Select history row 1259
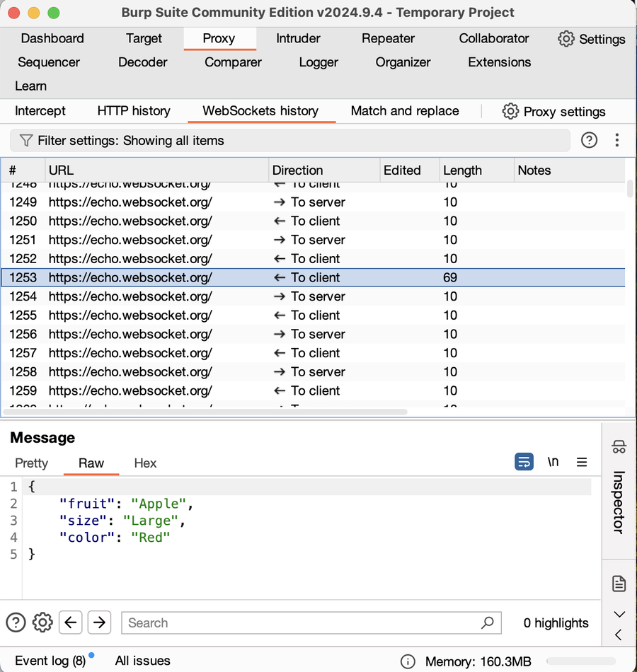Viewport: 637px width, 672px height. (x=313, y=390)
